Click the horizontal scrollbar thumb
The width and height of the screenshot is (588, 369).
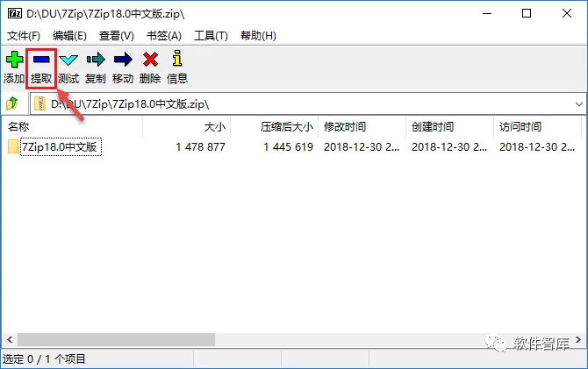(x=116, y=340)
